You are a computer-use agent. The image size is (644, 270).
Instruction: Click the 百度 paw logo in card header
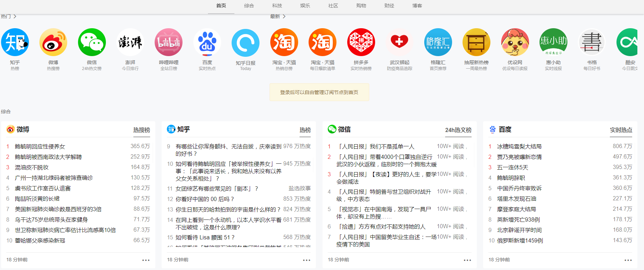(492, 129)
